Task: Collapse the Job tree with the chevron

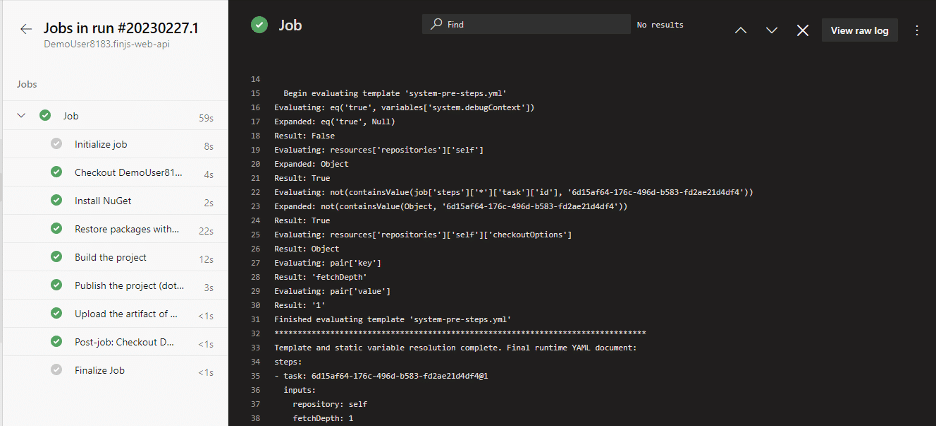Action: [20, 116]
